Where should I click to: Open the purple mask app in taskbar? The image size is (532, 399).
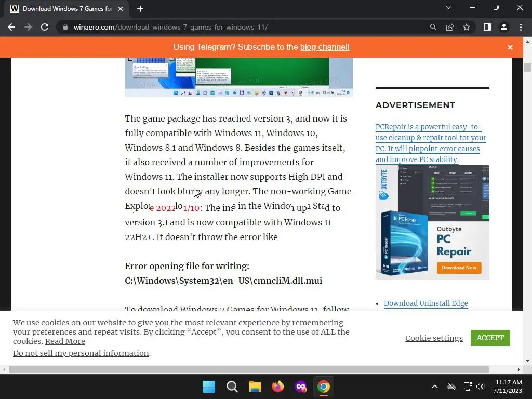[301, 387]
